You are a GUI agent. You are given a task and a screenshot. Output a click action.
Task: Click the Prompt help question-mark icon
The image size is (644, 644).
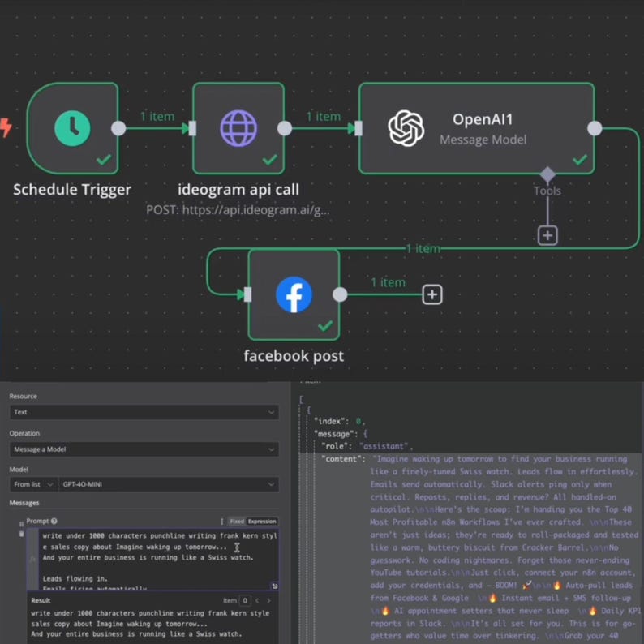click(54, 521)
